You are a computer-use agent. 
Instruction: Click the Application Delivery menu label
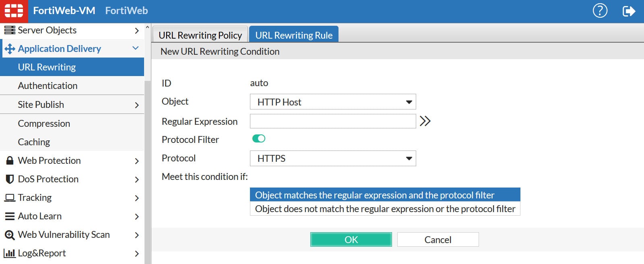click(60, 49)
